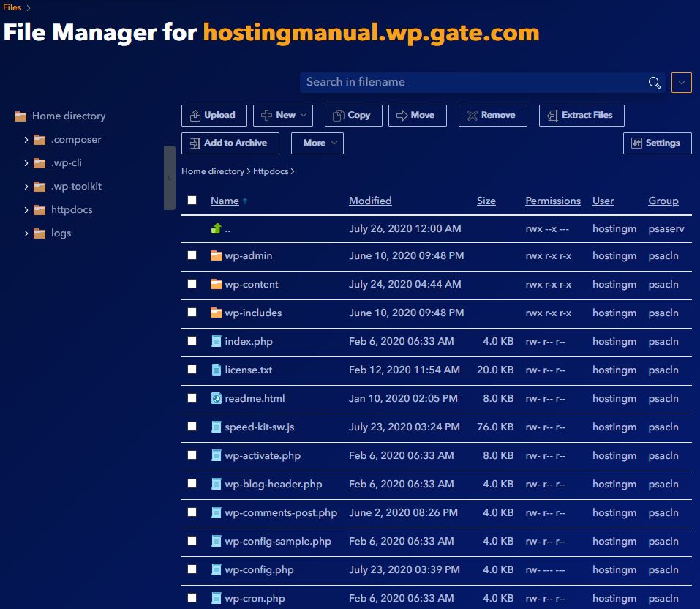The image size is (700, 609).
Task: Click the Add to Archive icon
Action: pyautogui.click(x=193, y=143)
